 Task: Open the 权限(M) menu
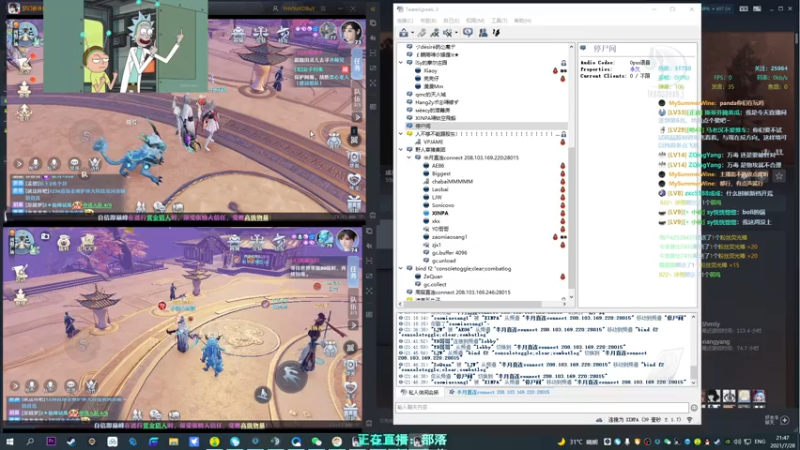click(x=475, y=20)
